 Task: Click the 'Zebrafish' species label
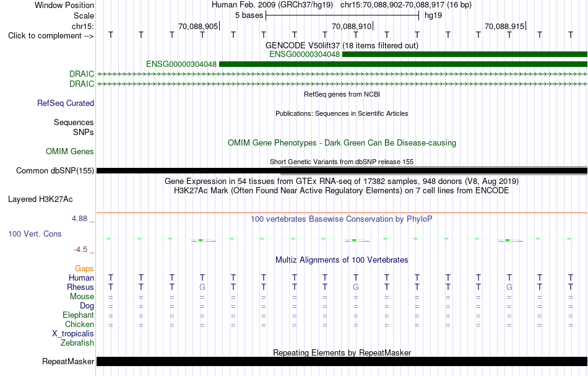(x=77, y=343)
